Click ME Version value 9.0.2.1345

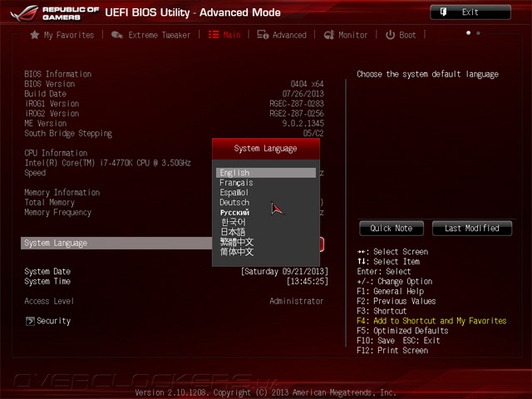pyautogui.click(x=303, y=123)
